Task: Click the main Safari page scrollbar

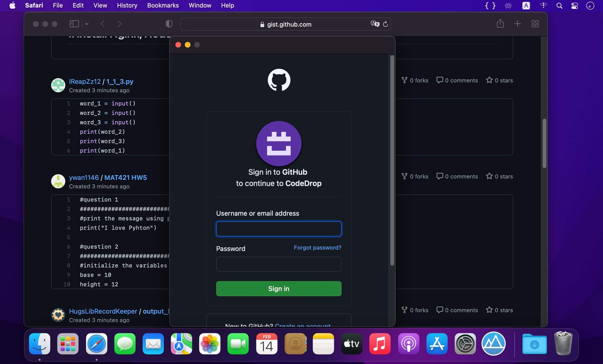Action: [544, 143]
